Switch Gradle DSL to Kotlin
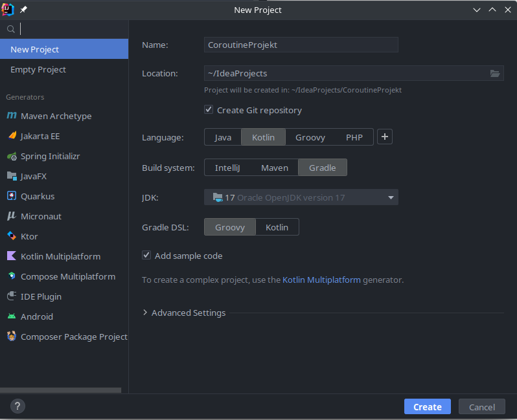517x420 pixels. click(x=277, y=227)
